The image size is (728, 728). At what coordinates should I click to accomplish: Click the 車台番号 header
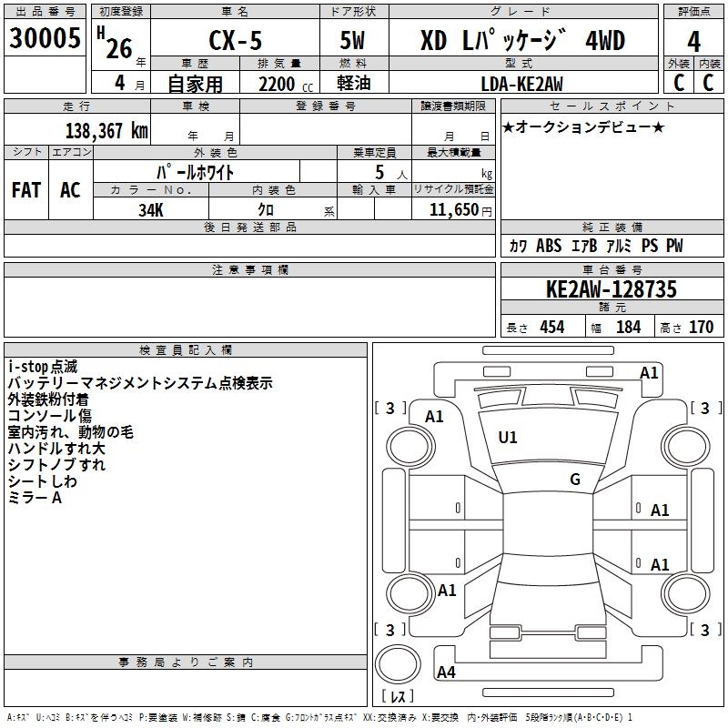tap(612, 269)
